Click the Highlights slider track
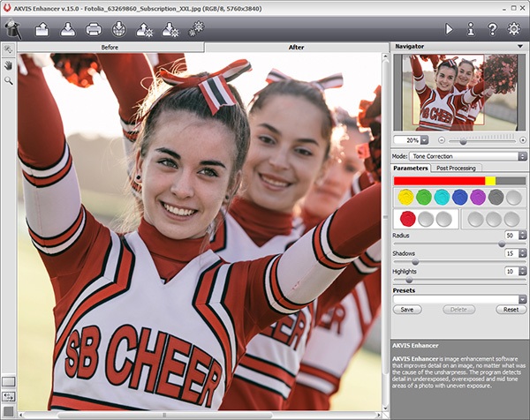 tap(459, 280)
